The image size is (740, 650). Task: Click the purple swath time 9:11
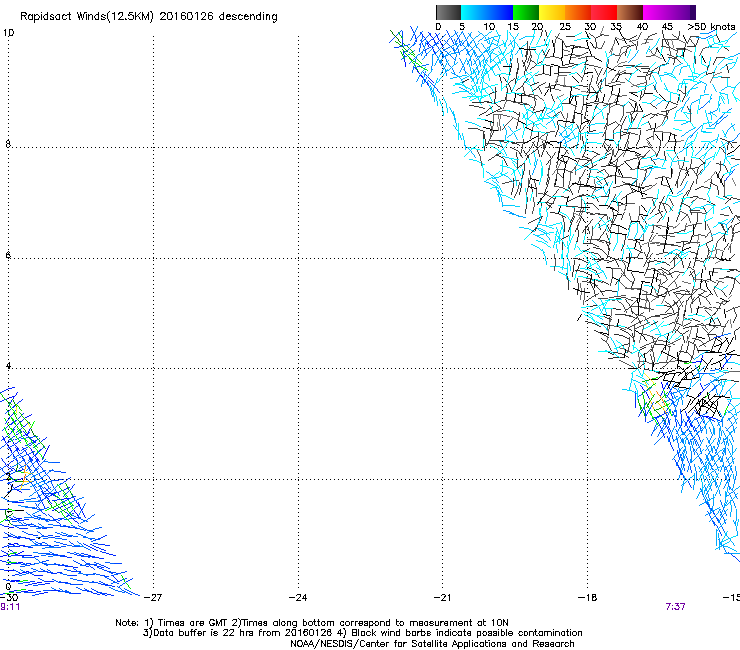coord(10,607)
